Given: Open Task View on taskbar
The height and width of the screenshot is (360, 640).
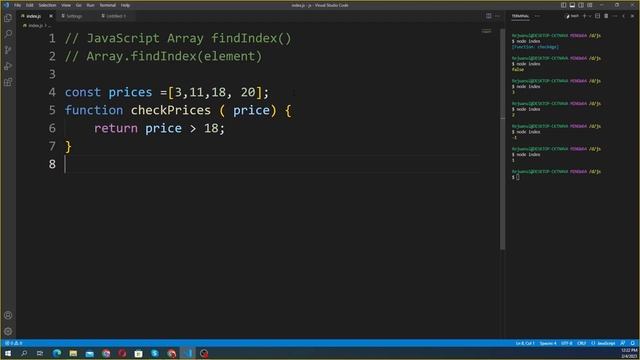Looking at the screenshot, I should (40, 353).
